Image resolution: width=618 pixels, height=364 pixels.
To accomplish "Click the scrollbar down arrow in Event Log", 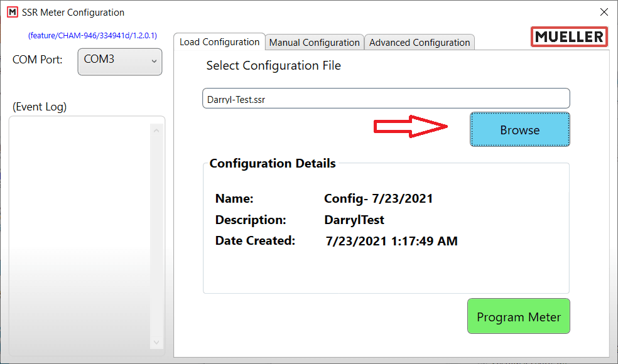I will point(156,343).
